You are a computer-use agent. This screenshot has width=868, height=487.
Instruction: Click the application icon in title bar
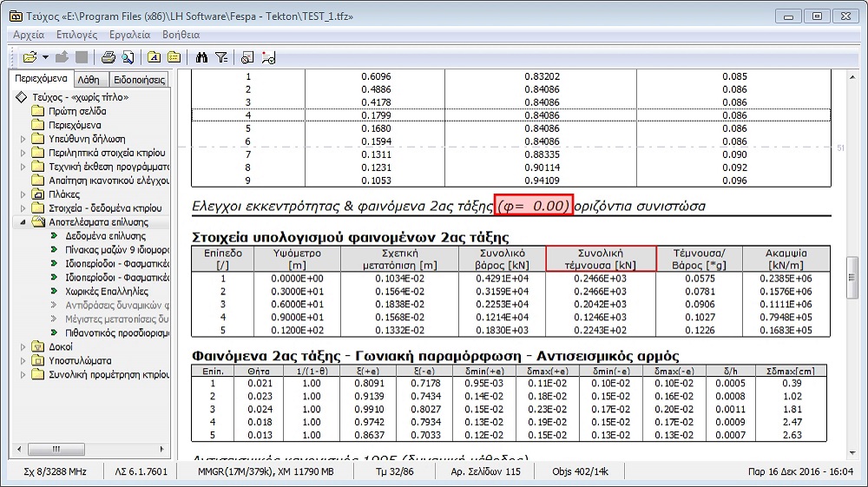(x=16, y=16)
